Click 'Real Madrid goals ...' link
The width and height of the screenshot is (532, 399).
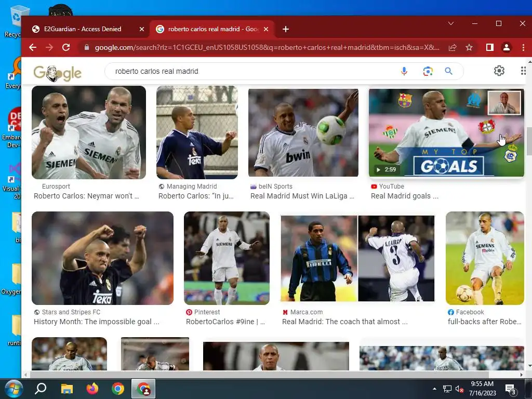(404, 196)
